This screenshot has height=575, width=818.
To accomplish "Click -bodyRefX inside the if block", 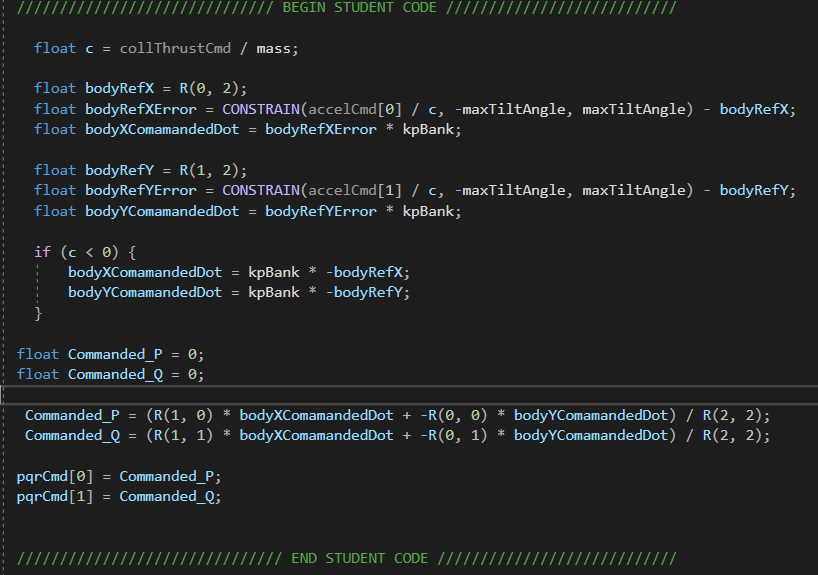I will [364, 272].
